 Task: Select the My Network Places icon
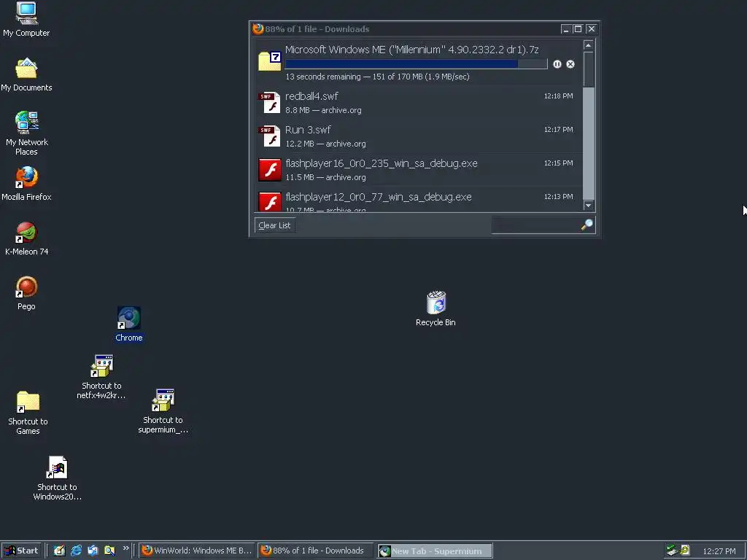(26, 133)
